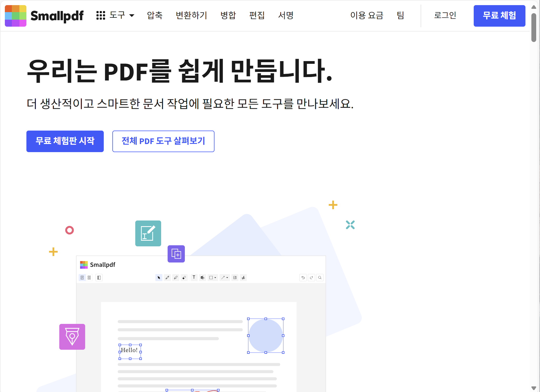Select the signature tool in preview toolbar
This screenshot has height=392, width=540.
click(243, 278)
